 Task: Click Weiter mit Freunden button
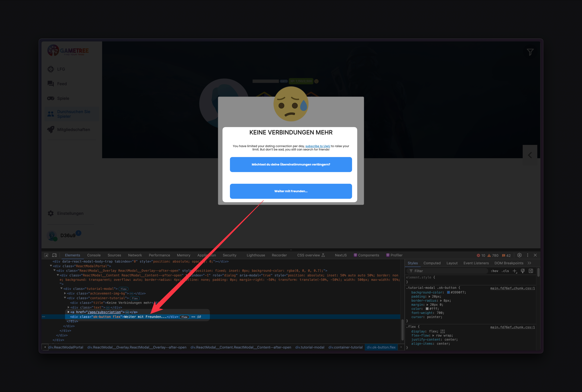(291, 191)
